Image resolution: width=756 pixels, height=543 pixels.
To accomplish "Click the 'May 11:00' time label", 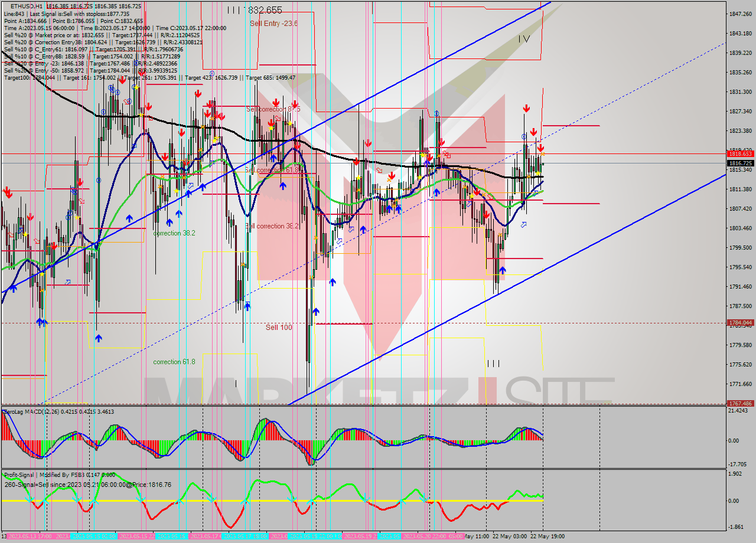I will click(477, 537).
